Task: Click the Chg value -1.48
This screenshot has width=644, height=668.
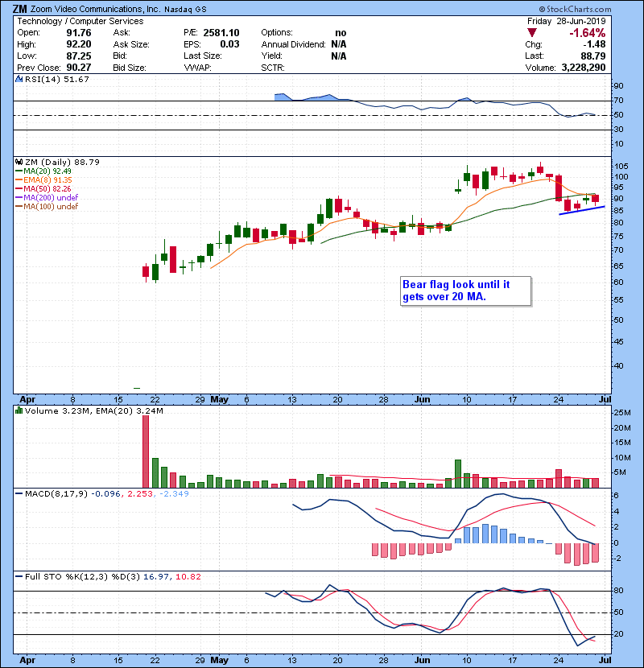Action: point(594,44)
